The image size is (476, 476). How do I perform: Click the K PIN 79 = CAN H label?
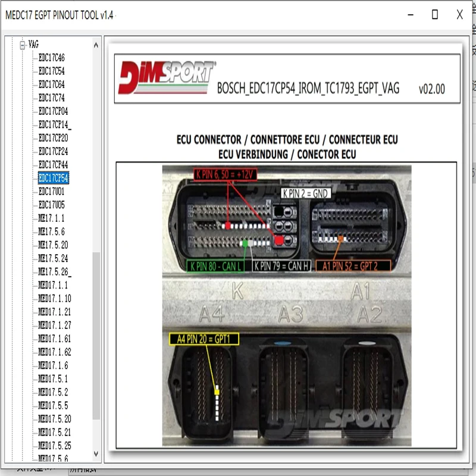click(x=282, y=266)
